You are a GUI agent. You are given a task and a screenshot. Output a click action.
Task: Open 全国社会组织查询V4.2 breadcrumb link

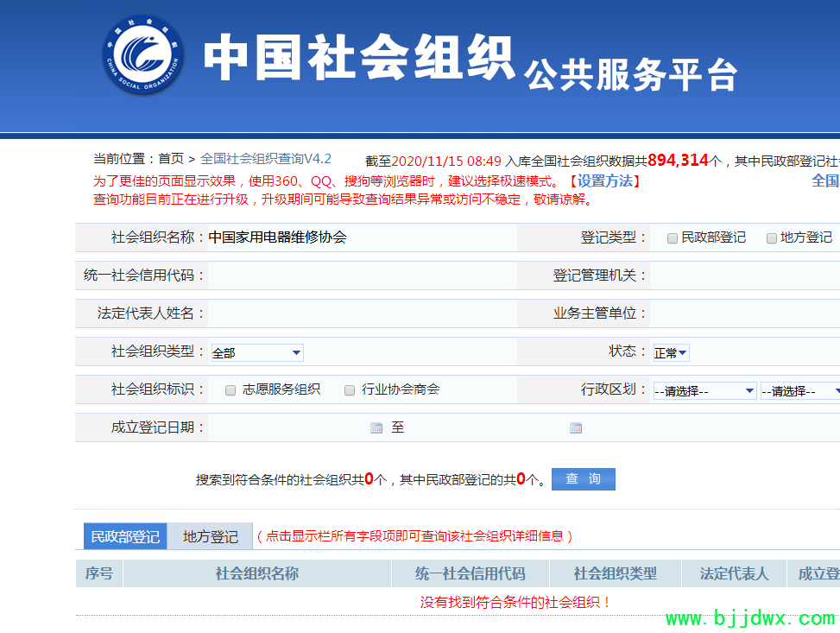point(266,159)
